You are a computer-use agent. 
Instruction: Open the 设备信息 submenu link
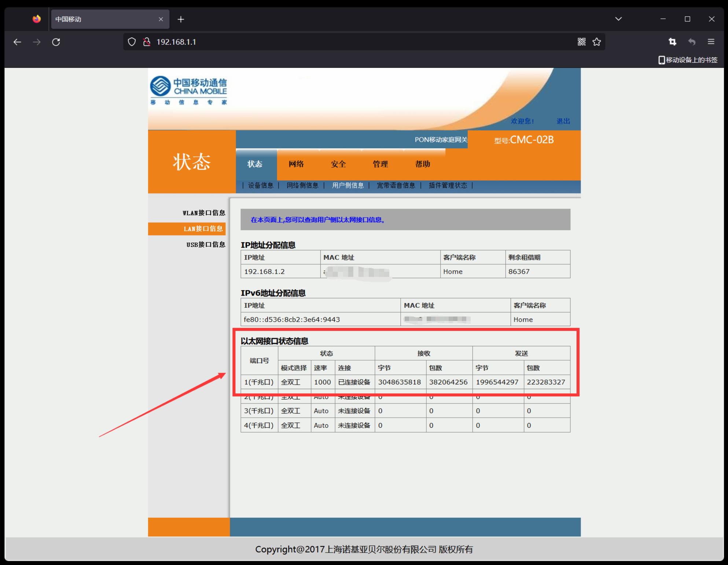coord(261,185)
